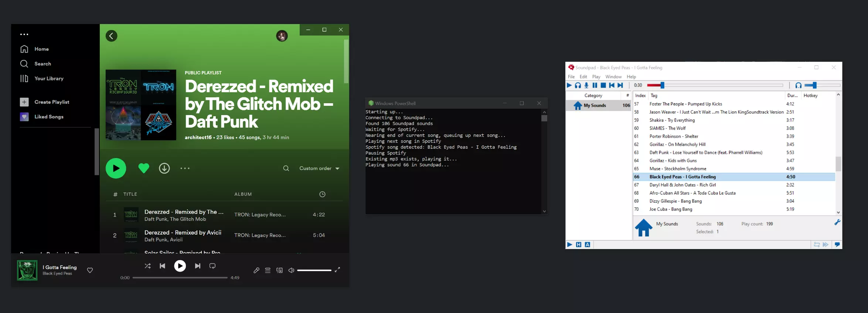Open the Spotify user profile avatar
Screen dimensions: 868x313
pyautogui.click(x=282, y=36)
